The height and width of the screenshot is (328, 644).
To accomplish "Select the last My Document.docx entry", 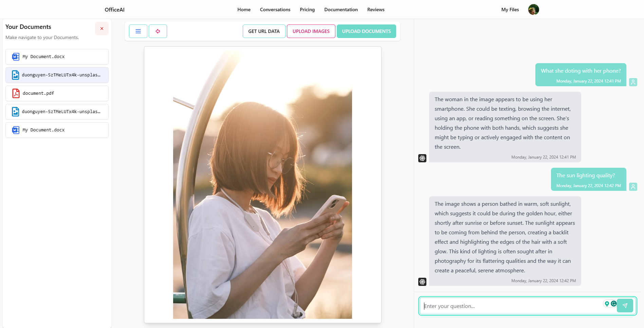I will pos(57,130).
